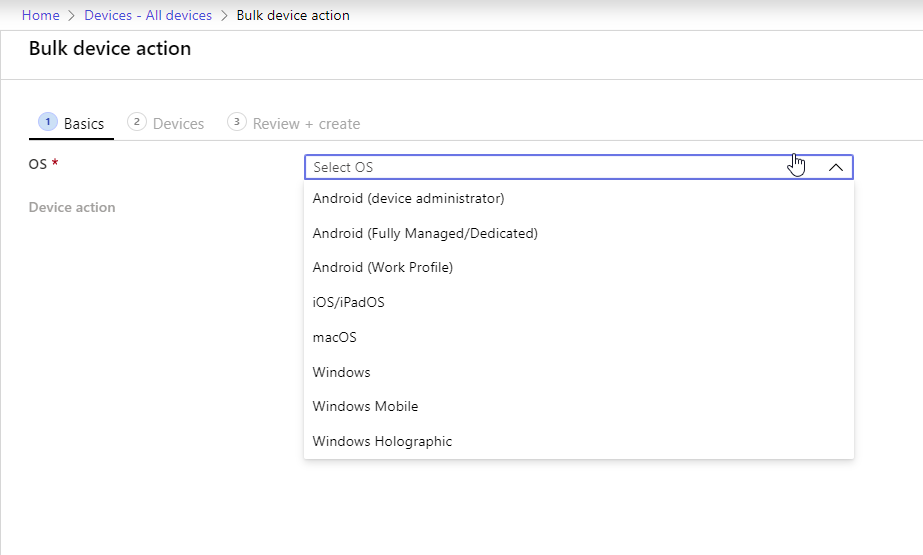Open the Devices step tab

pyautogui.click(x=178, y=124)
